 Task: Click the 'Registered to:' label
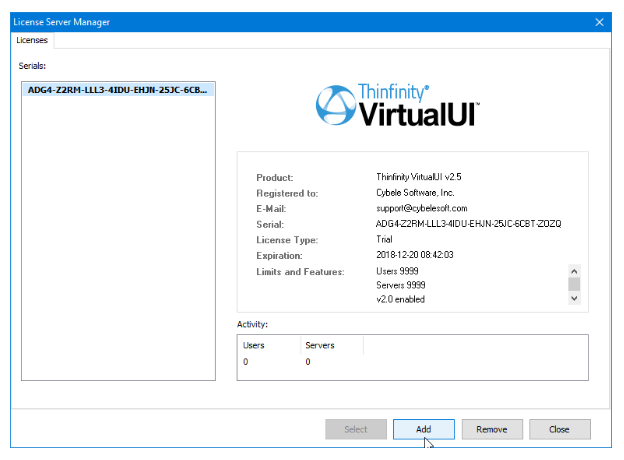[287, 193]
